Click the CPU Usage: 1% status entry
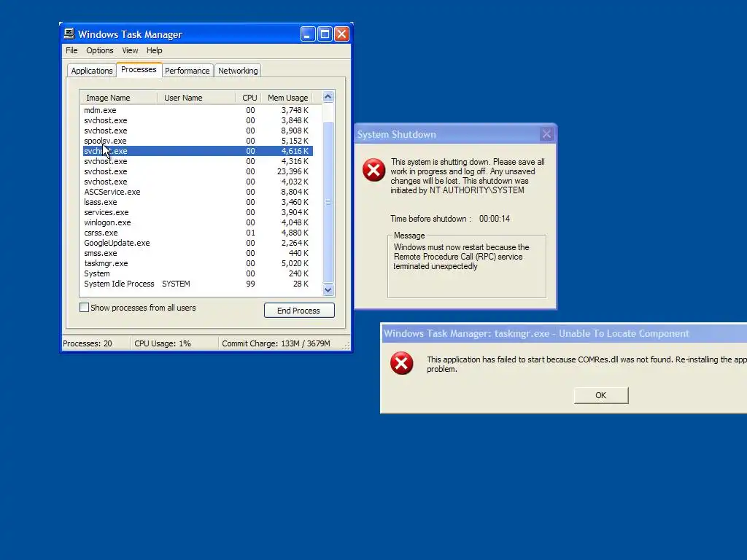 [x=174, y=343]
